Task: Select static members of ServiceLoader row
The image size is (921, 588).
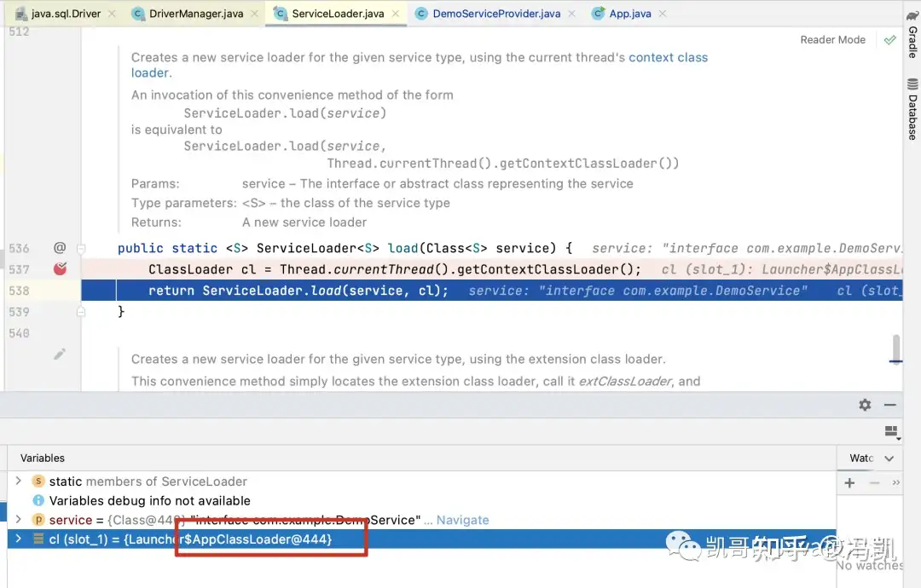Action: click(x=421, y=481)
